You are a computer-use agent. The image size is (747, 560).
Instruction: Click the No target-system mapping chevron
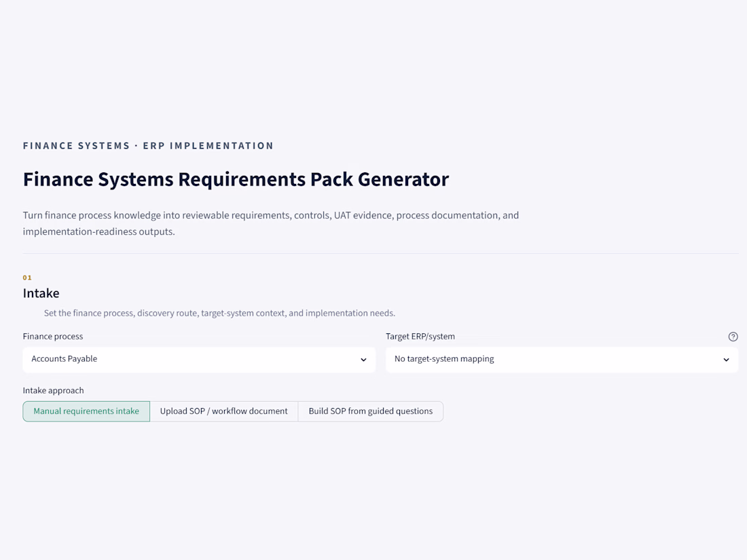726,360
